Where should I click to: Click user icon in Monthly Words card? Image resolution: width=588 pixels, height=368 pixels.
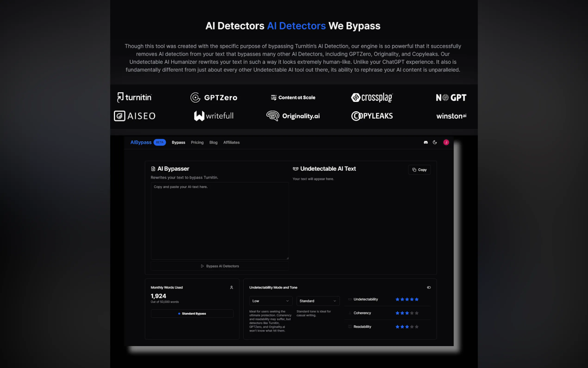click(231, 287)
